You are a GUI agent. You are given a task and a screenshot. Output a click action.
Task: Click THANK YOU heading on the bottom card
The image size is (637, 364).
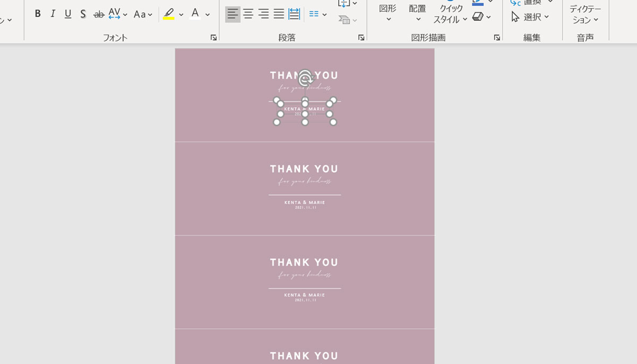[x=304, y=356]
